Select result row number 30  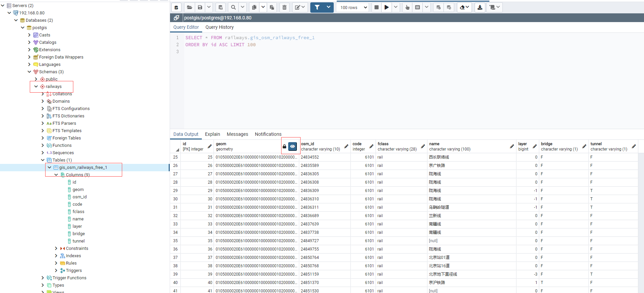pos(175,199)
